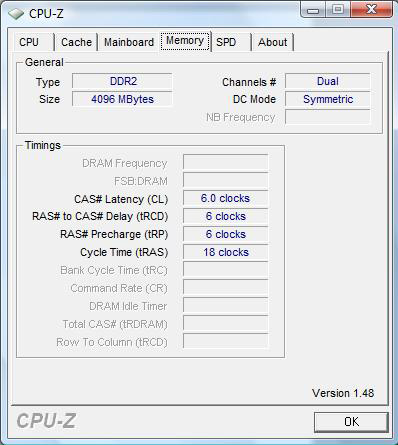Open the About tab
Image resolution: width=398 pixels, height=445 pixels.
pos(273,42)
